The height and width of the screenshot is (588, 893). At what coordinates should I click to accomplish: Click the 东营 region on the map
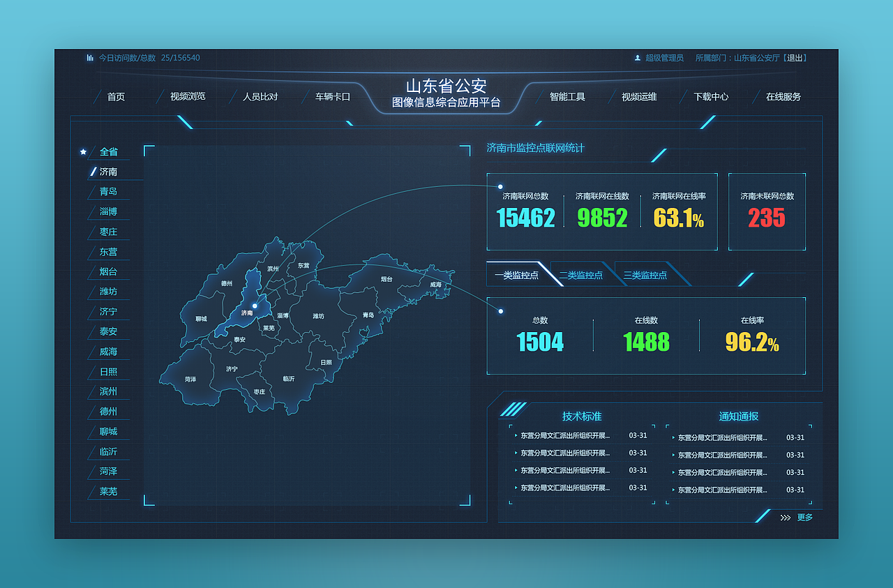pyautogui.click(x=303, y=266)
